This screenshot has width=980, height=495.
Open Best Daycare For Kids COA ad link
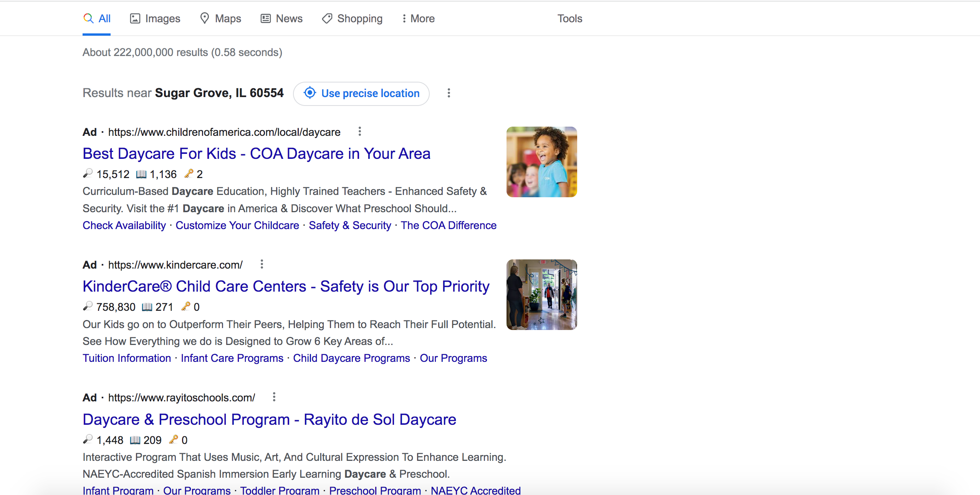[257, 153]
